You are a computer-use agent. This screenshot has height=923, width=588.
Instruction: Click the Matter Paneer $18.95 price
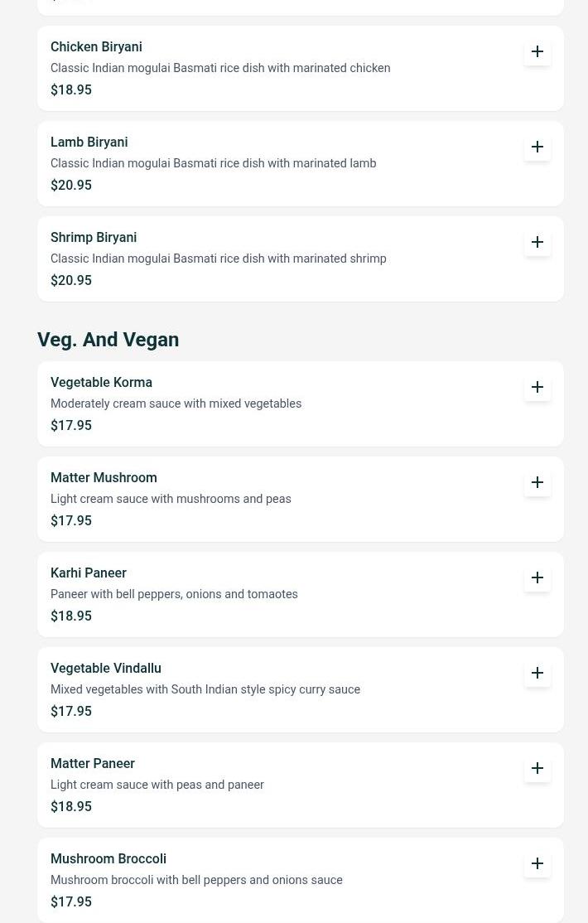click(x=71, y=806)
